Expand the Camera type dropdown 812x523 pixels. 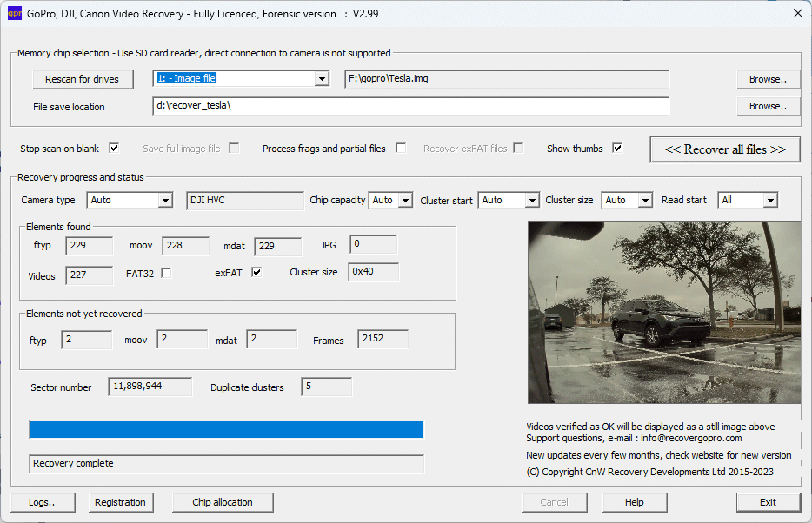pos(165,201)
